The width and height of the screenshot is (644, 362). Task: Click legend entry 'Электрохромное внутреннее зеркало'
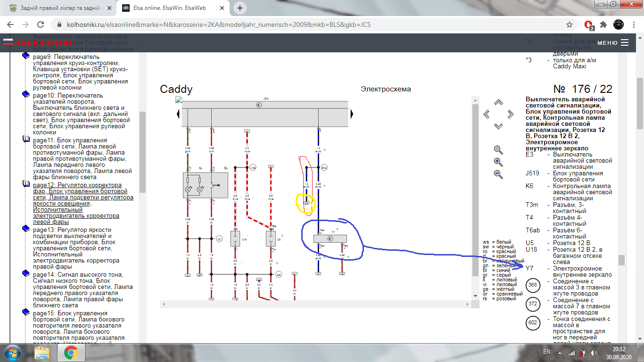click(x=582, y=271)
